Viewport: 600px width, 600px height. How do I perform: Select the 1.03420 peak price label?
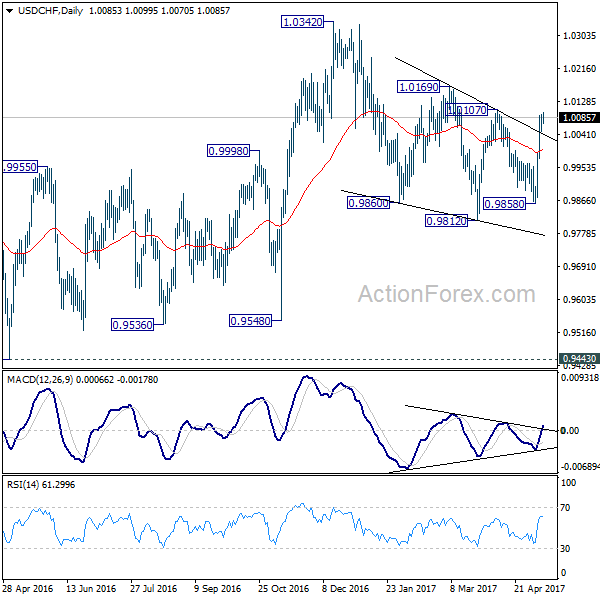coord(303,22)
